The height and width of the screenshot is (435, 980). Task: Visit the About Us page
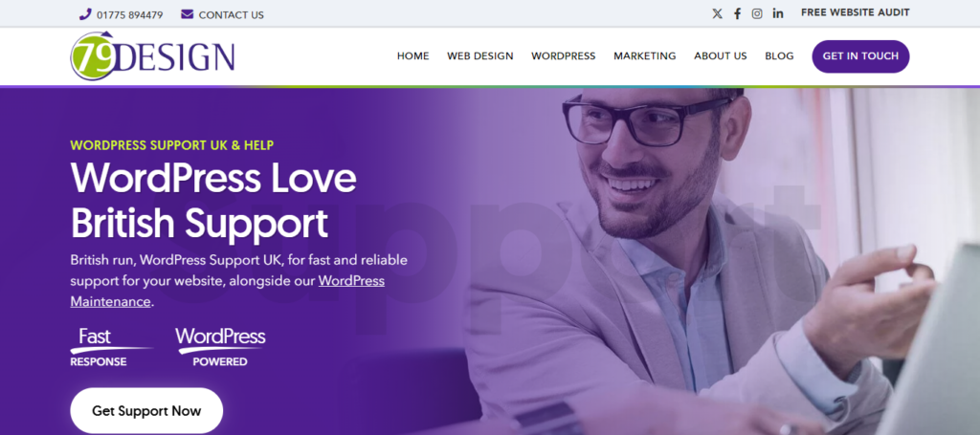coord(720,56)
